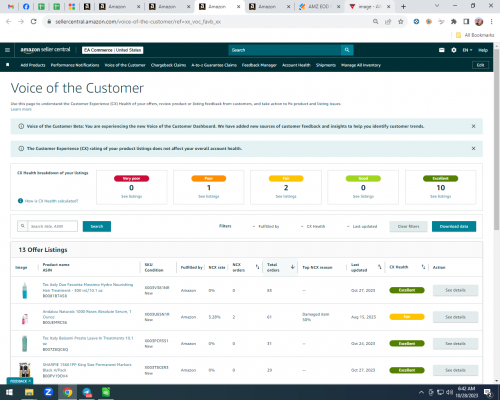Screen dimensions: 500x400
Task: Expand the Fulfilled by filter
Action: [x=266, y=226]
